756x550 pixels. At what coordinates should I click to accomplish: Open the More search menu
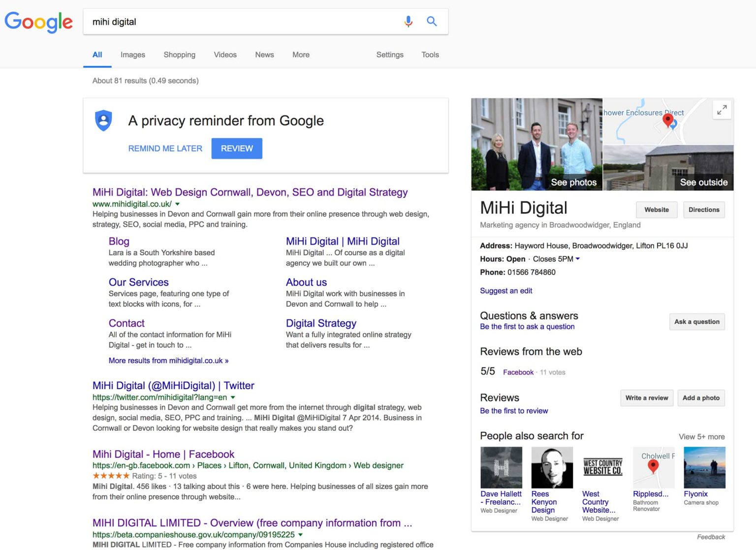301,55
